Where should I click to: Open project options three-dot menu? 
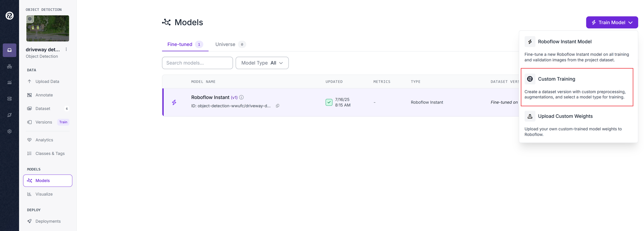pyautogui.click(x=66, y=50)
